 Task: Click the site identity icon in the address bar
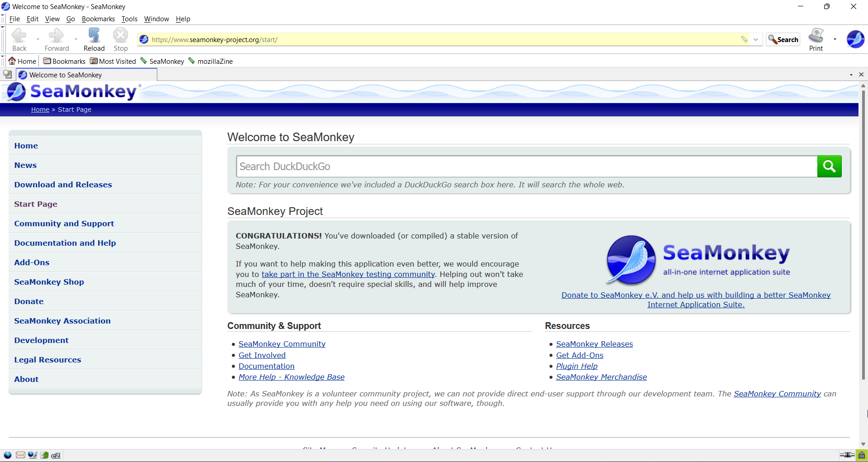[144, 39]
